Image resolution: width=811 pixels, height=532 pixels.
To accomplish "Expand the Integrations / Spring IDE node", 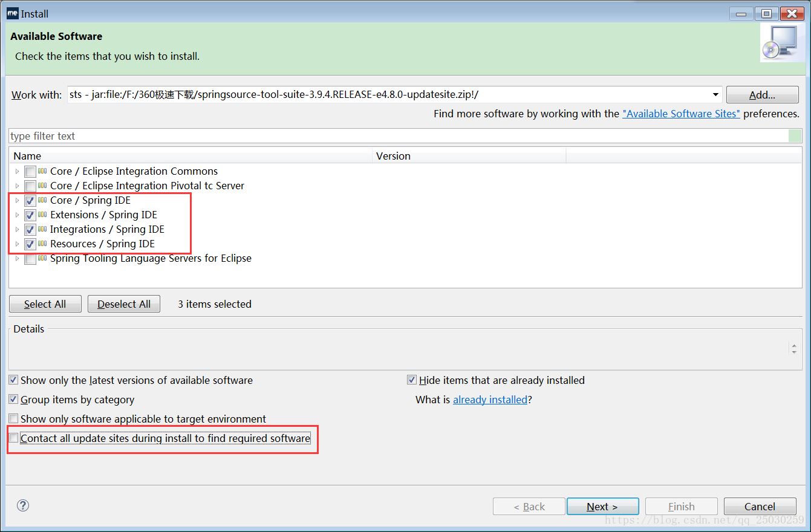I will 17,230.
